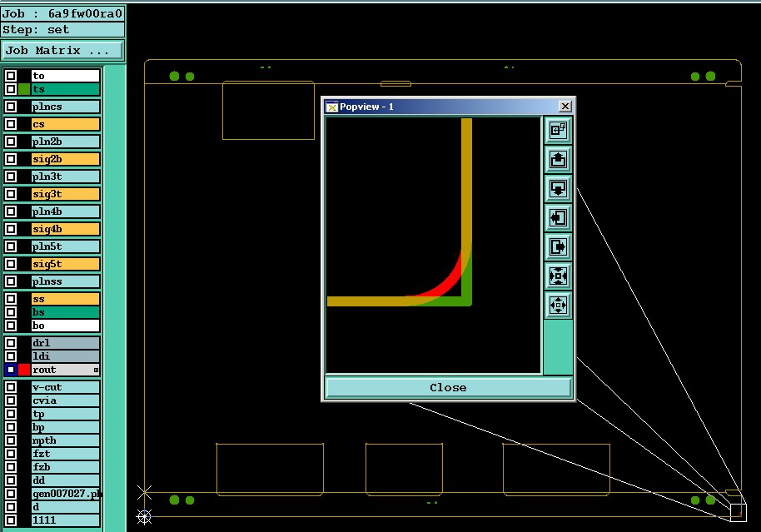Pan left in the Popview
This screenshot has width=761, height=532.
click(x=558, y=217)
